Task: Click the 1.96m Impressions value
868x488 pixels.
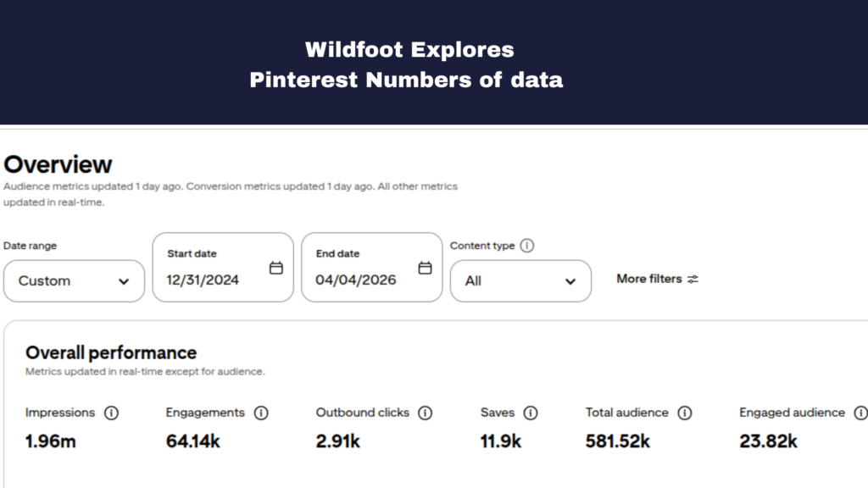Action: (50, 441)
